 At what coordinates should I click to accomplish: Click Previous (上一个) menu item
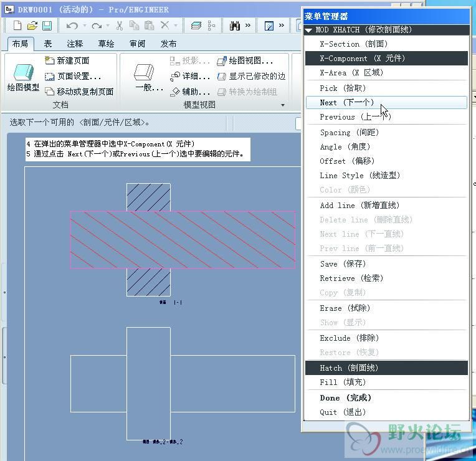pyautogui.click(x=386, y=117)
